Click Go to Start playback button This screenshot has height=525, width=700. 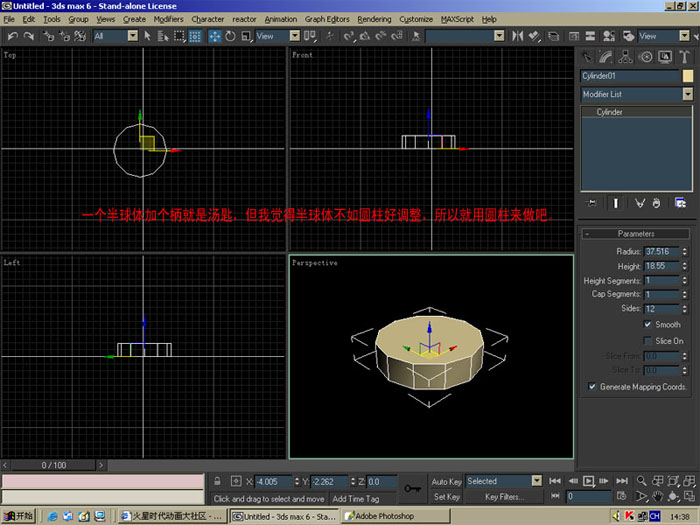pos(555,481)
